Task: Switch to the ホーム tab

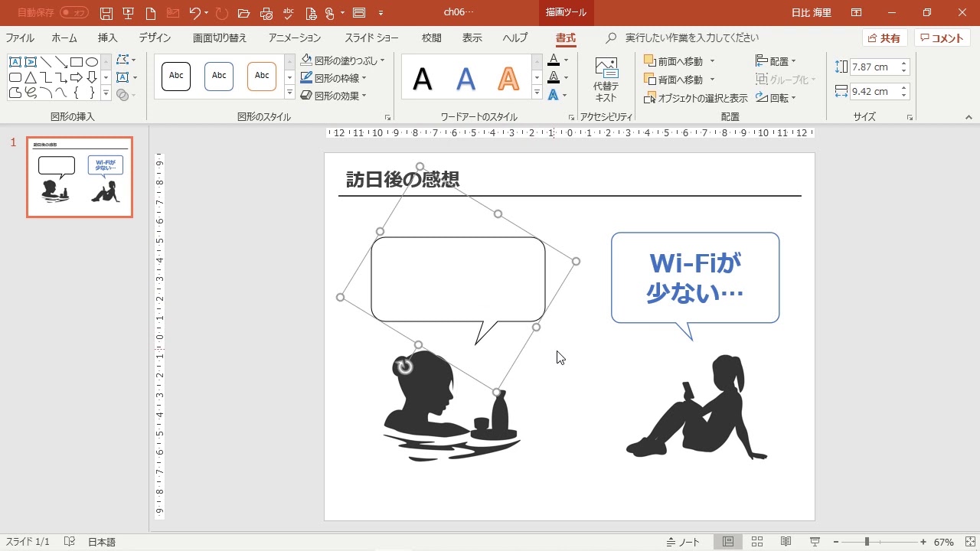Action: point(64,38)
